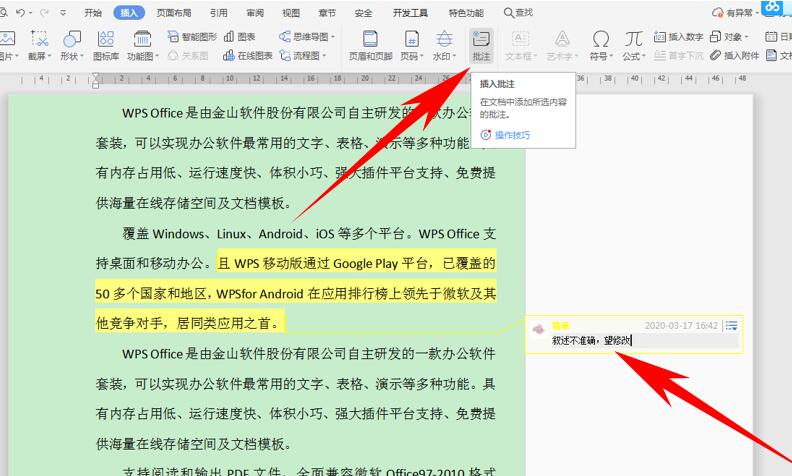Click into the comment text 叙述不准确,望修改

[591, 341]
